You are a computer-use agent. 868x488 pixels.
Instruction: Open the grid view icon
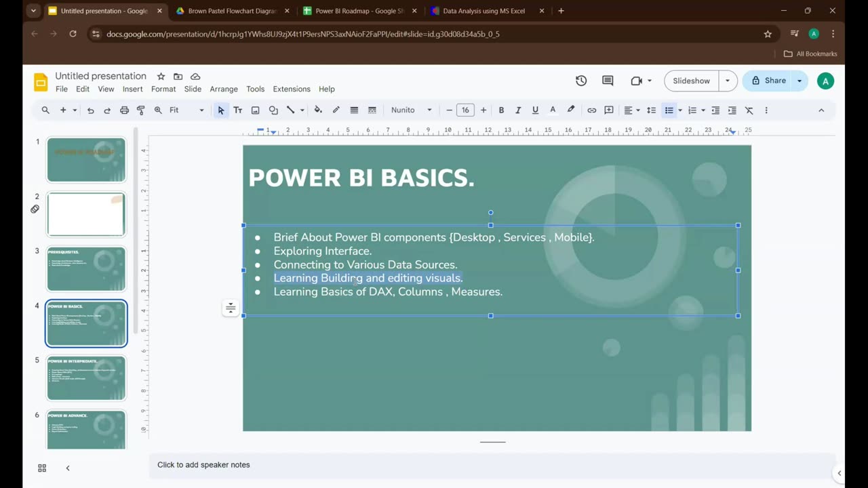42,468
